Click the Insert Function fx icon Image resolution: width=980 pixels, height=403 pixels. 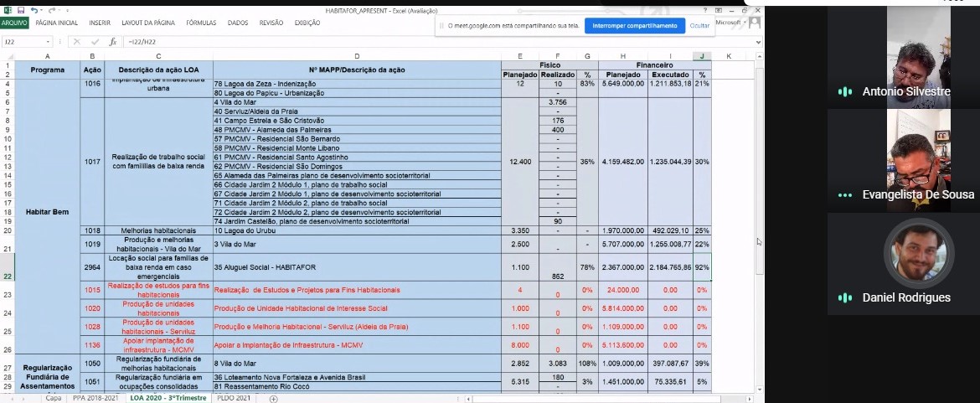(x=111, y=41)
